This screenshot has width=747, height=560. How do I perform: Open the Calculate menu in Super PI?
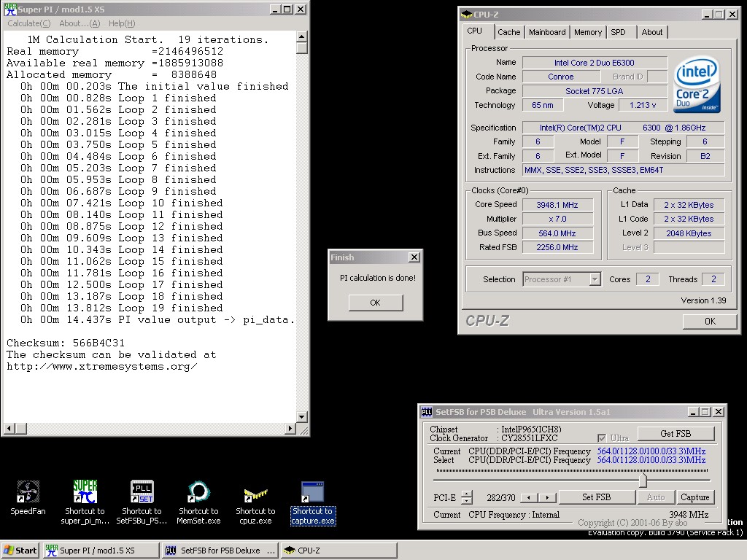[29, 23]
